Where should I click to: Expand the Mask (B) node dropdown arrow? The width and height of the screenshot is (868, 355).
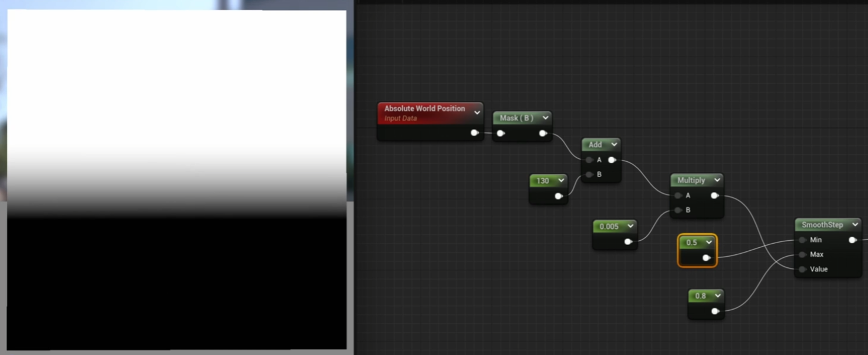[x=544, y=118]
